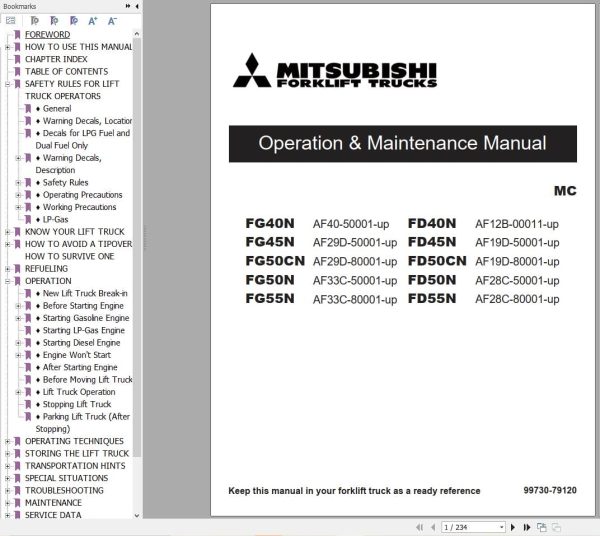Expand bookmarks panel with double-arrow icon

click(128, 6)
